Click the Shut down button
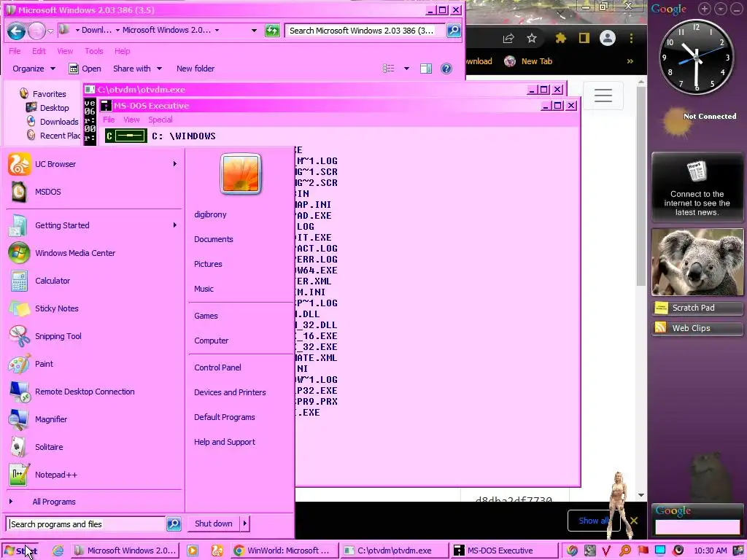The height and width of the screenshot is (560, 747). pos(214,524)
